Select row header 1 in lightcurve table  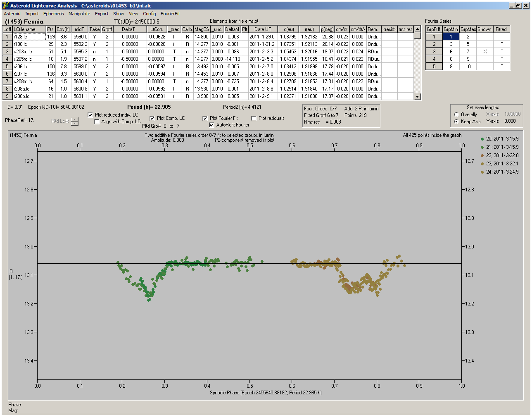click(x=7, y=37)
